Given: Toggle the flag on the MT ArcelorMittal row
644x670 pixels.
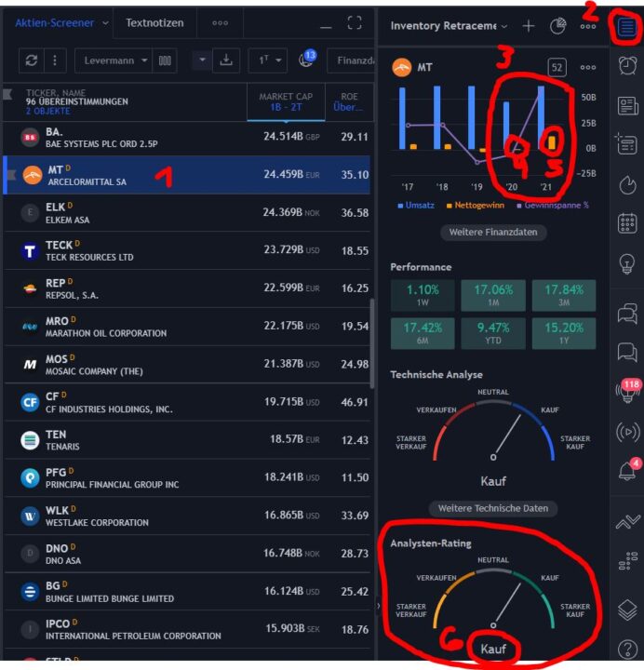Looking at the screenshot, I should pos(8,174).
